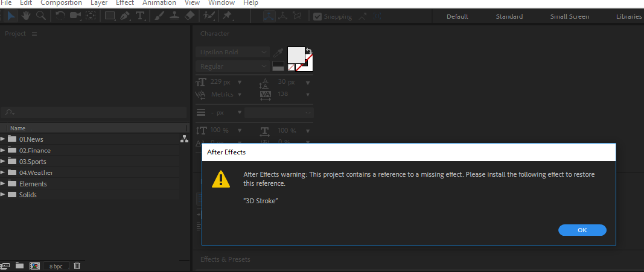Select the Roto Brush tool
Image resolution: width=644 pixels, height=272 pixels.
coord(208,16)
